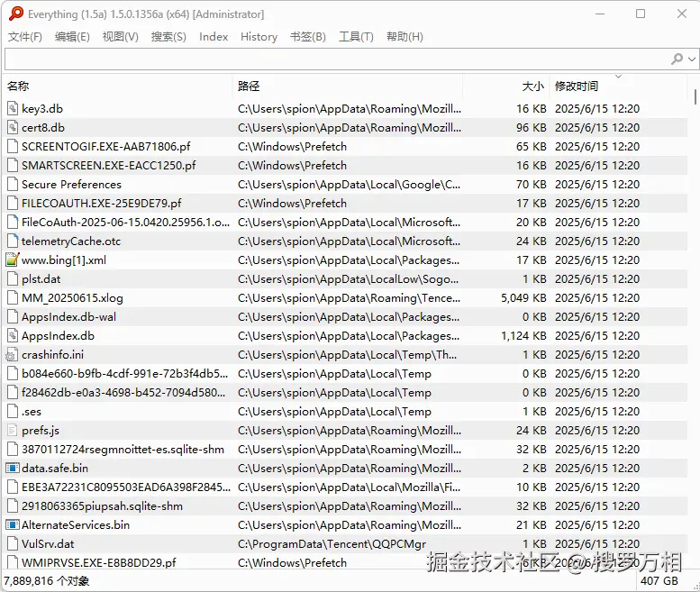Select the cert8.db file name
This screenshot has height=592, width=700.
click(43, 128)
